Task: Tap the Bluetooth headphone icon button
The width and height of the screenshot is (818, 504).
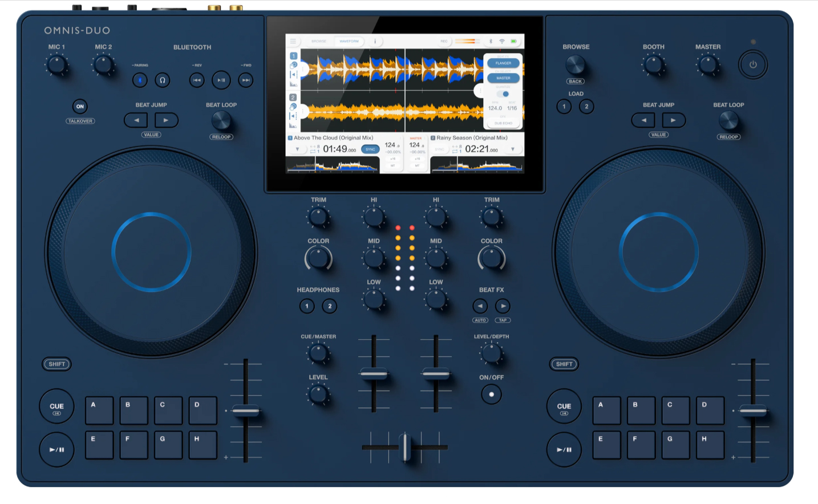Action: coord(163,80)
